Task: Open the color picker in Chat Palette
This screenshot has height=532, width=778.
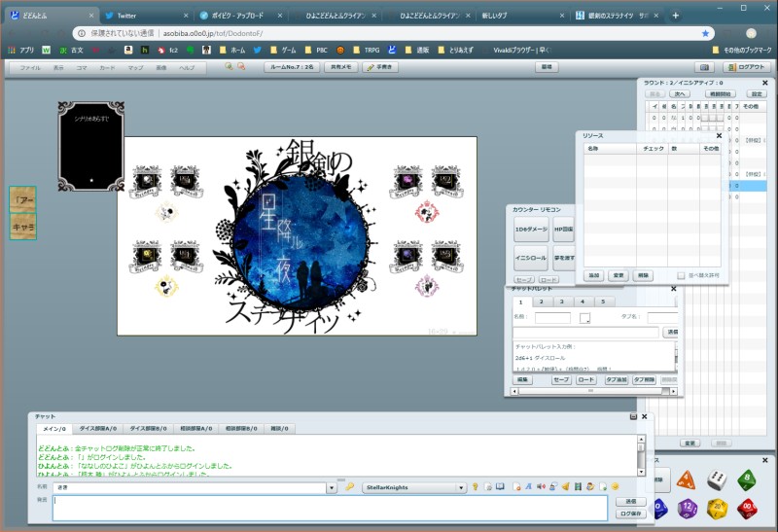Action: click(585, 318)
